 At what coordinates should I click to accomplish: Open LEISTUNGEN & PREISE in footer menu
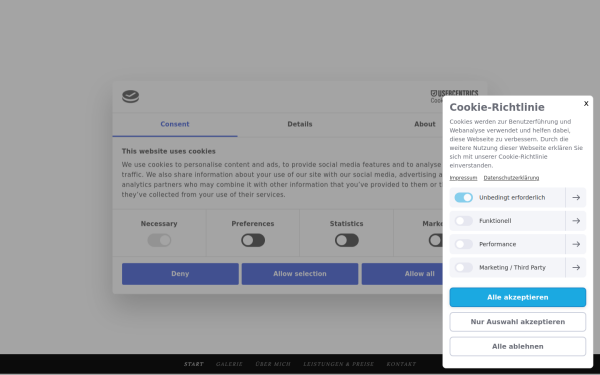pyautogui.click(x=338, y=364)
